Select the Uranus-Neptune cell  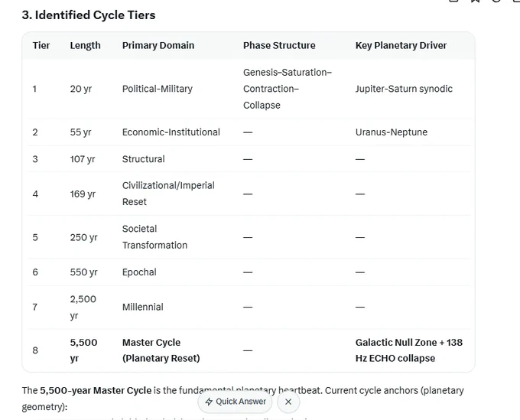[x=392, y=132]
